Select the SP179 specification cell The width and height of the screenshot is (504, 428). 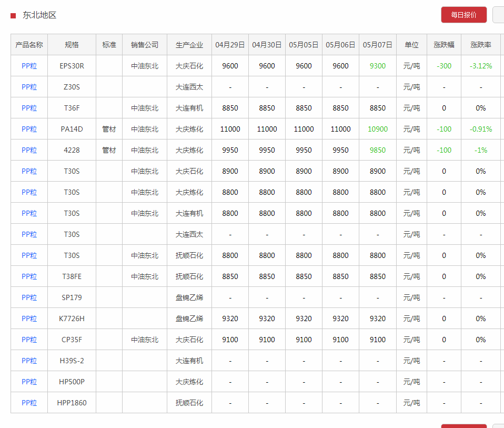[x=72, y=297]
